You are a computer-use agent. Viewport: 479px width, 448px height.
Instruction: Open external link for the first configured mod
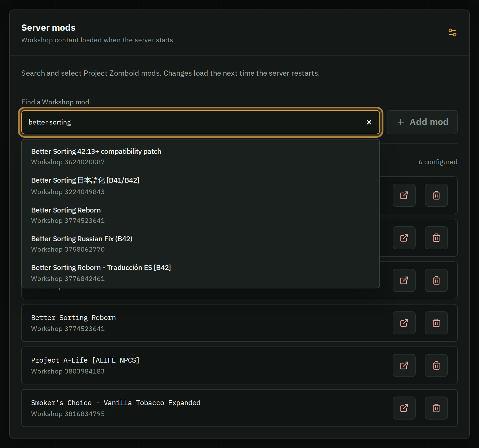[x=404, y=195]
